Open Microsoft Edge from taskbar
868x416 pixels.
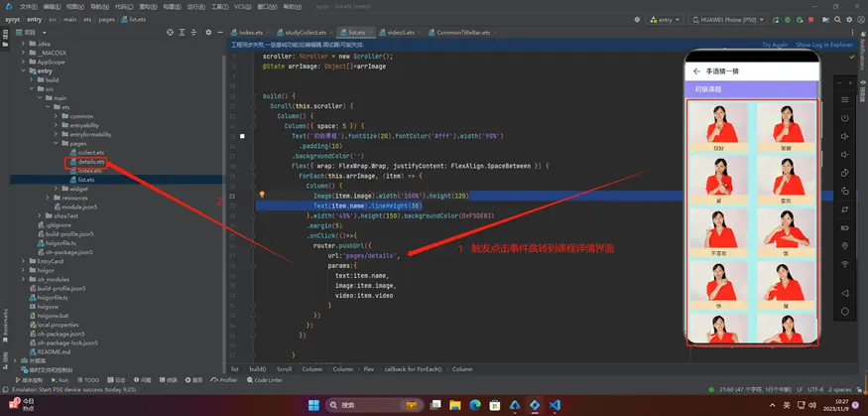(x=475, y=405)
